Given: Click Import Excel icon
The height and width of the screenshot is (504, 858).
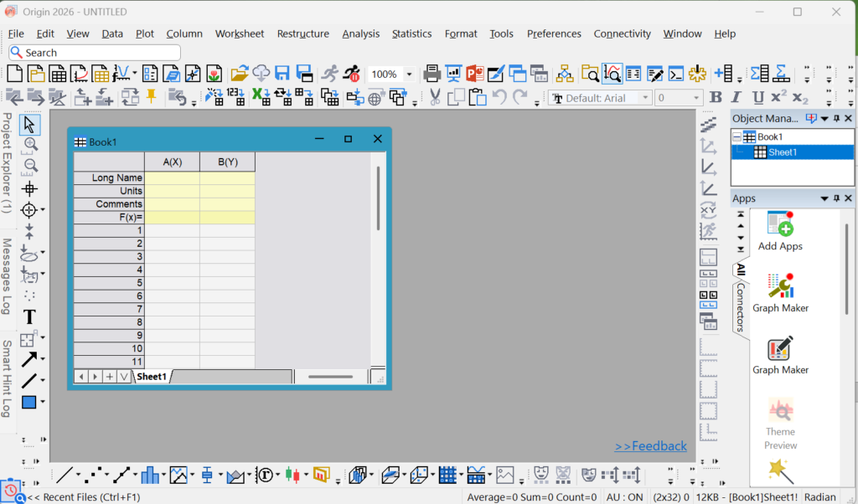Looking at the screenshot, I should point(261,97).
